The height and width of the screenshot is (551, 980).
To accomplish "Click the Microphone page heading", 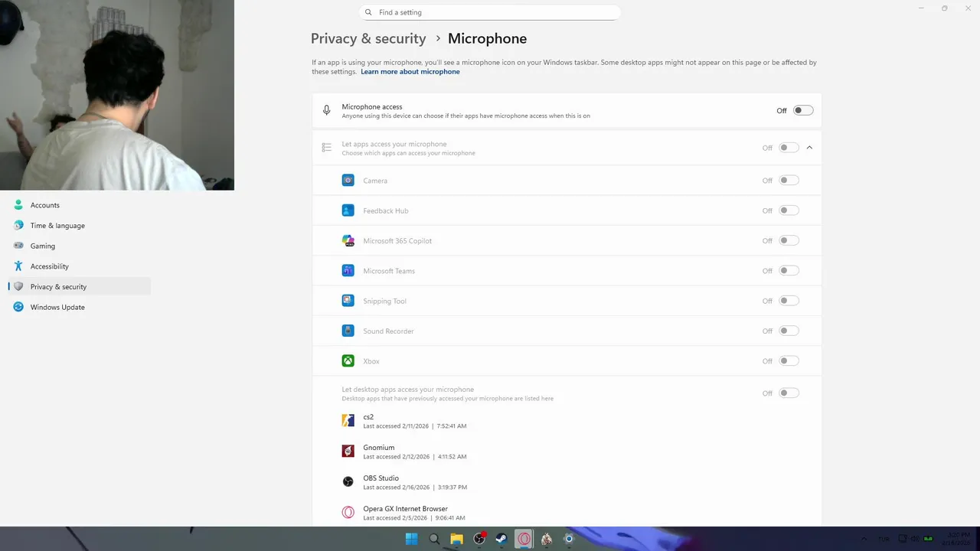I will pos(487,38).
